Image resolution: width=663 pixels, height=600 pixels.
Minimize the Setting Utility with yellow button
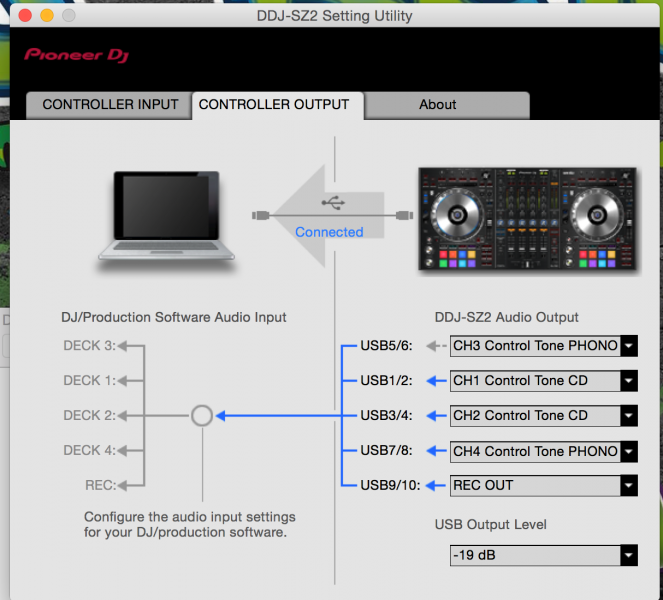point(47,16)
